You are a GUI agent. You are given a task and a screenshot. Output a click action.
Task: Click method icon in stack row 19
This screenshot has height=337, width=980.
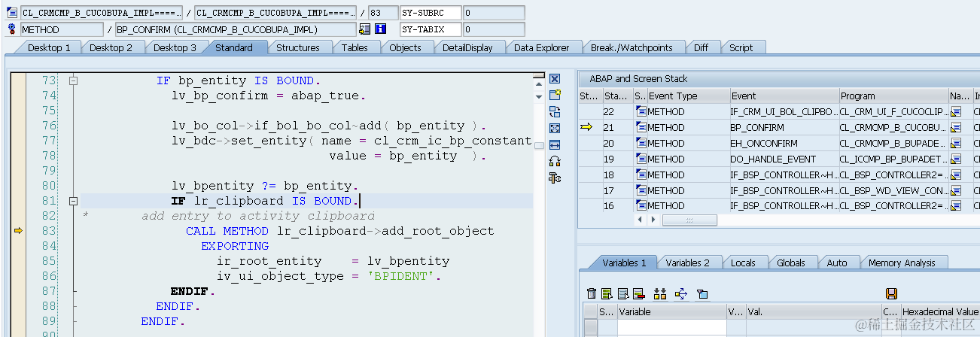click(641, 159)
